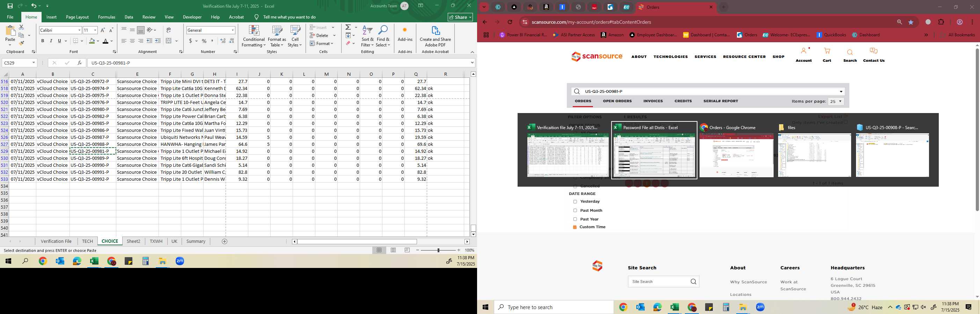980x314 pixels.
Task: Collapse the Excel ribbon
Action: click(472, 52)
